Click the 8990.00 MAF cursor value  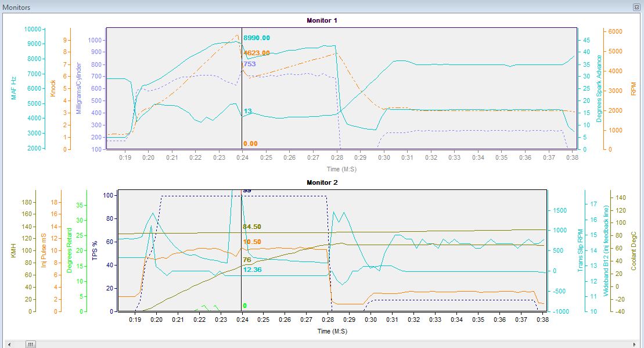[257, 38]
